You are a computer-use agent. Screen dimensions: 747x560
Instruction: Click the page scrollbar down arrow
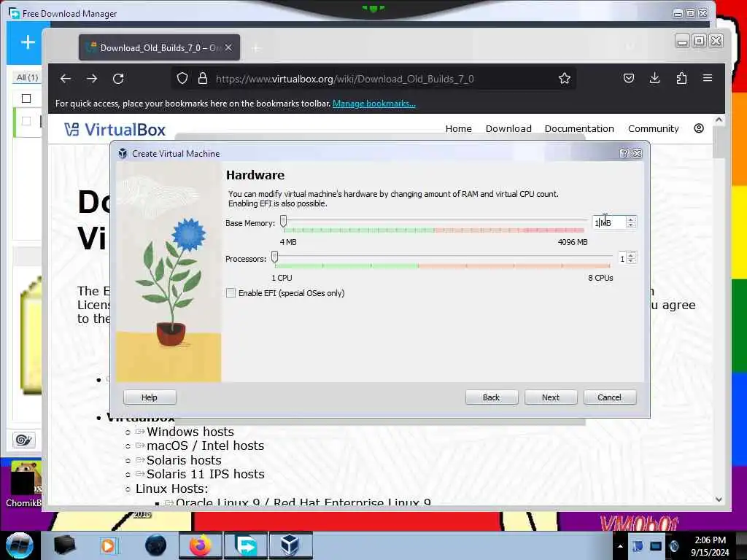pos(719,499)
